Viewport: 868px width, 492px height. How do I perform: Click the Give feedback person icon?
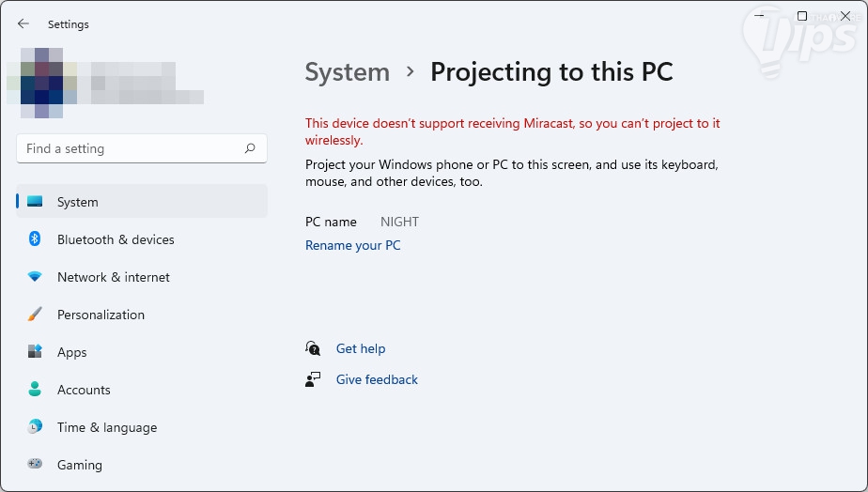(313, 379)
